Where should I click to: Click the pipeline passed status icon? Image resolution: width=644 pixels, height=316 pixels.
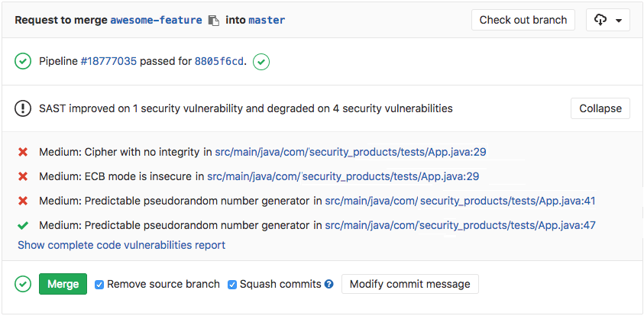pyautogui.click(x=23, y=61)
